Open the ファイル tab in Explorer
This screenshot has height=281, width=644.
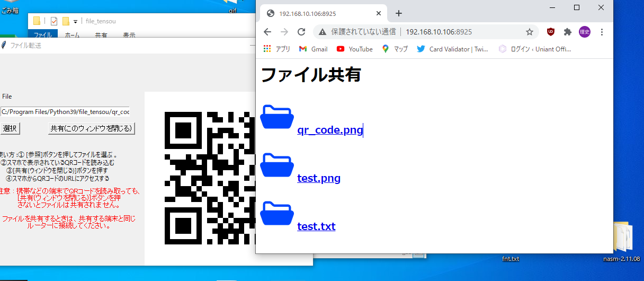point(42,35)
